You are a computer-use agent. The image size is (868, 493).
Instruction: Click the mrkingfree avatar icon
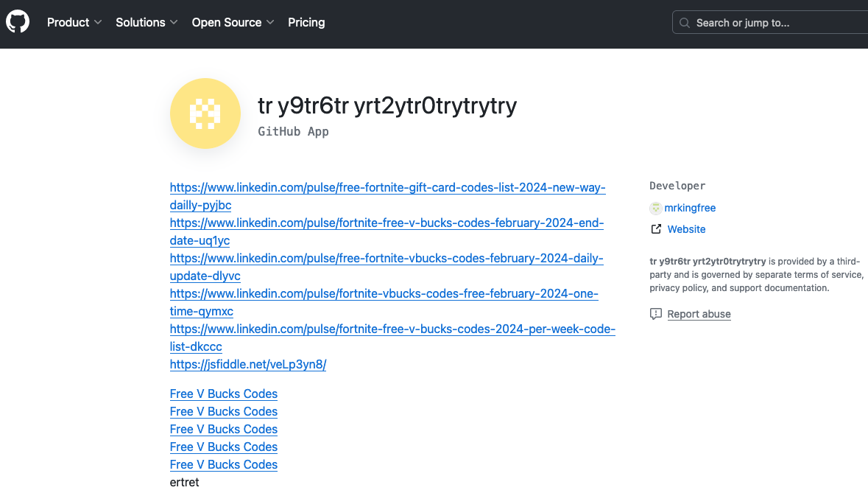pyautogui.click(x=655, y=209)
